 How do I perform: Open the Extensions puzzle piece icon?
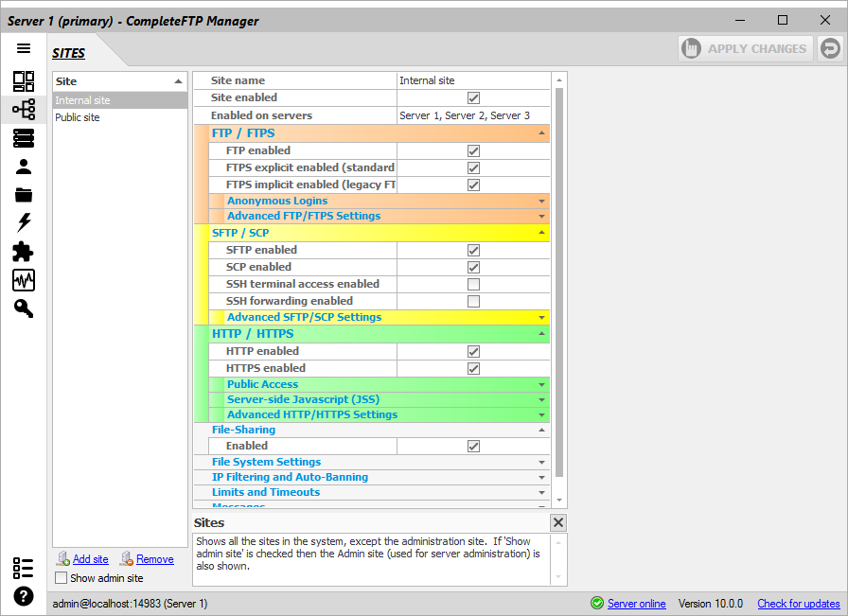point(24,252)
